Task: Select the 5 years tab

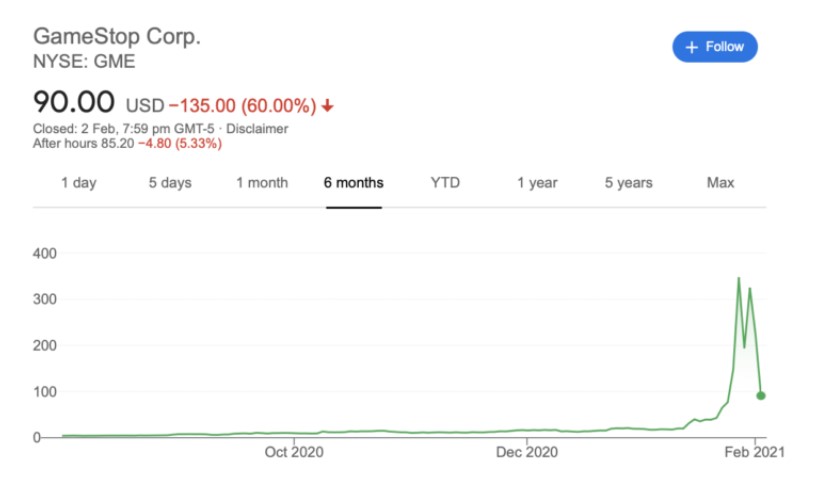Action: click(x=628, y=183)
